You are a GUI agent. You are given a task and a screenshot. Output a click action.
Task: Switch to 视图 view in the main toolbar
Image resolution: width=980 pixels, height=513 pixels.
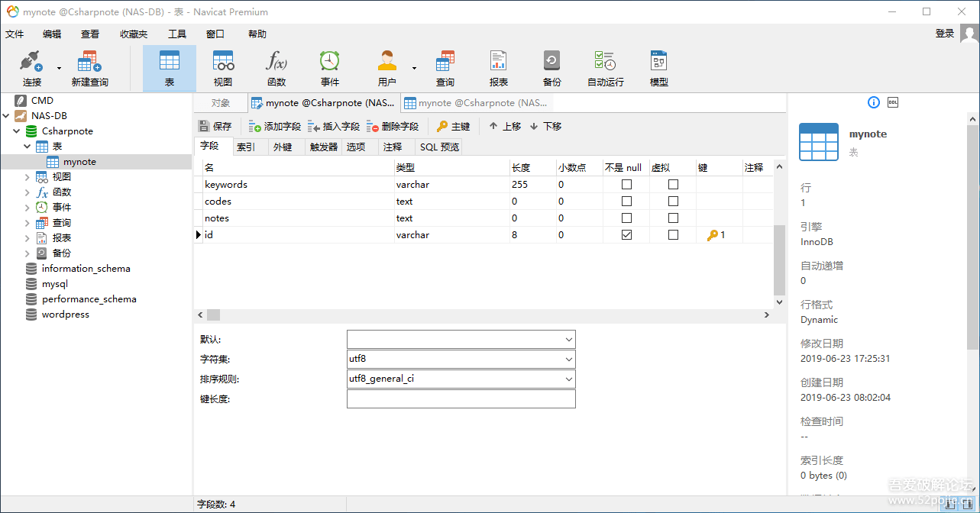[222, 67]
